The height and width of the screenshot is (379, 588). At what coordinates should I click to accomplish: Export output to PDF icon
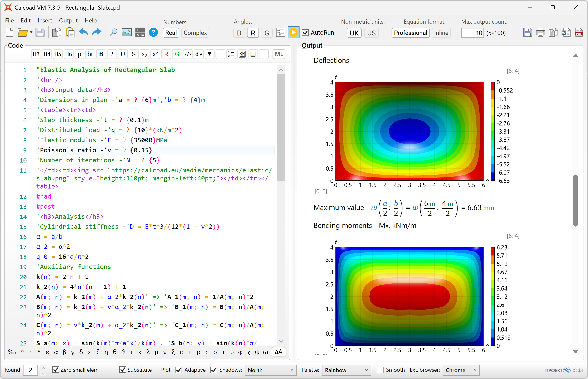(x=579, y=33)
